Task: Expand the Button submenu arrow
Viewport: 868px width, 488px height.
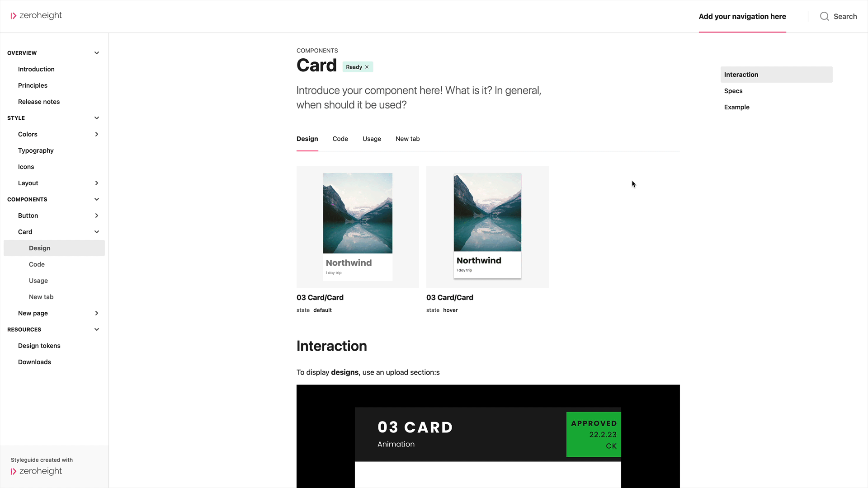Action: (97, 216)
